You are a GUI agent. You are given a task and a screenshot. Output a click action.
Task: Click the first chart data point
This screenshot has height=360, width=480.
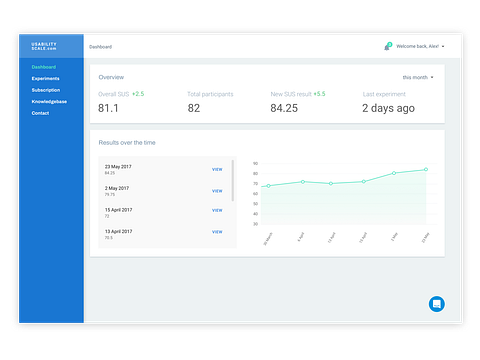[x=268, y=186]
